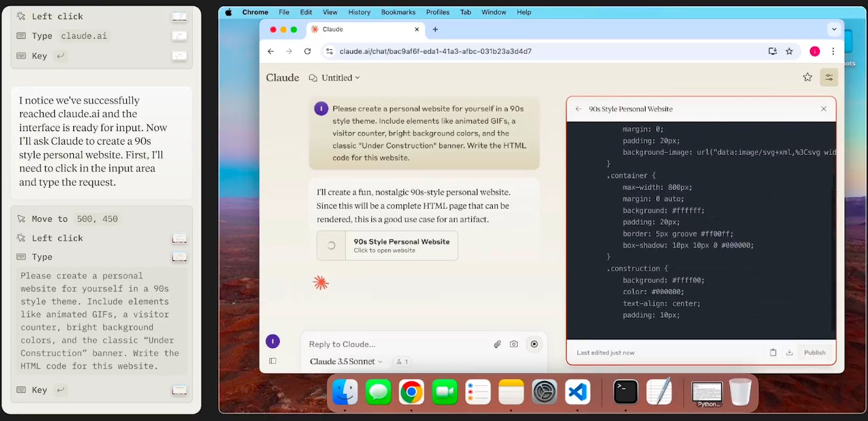This screenshot has height=421, width=868.
Task: Stop the response being generated
Action: 534,344
